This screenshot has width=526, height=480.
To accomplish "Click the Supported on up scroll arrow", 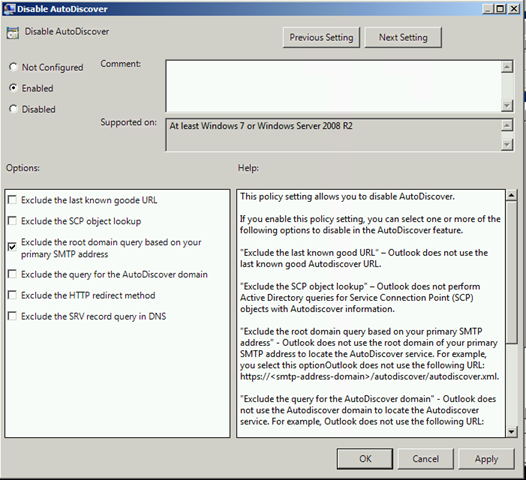I will pos(507,125).
